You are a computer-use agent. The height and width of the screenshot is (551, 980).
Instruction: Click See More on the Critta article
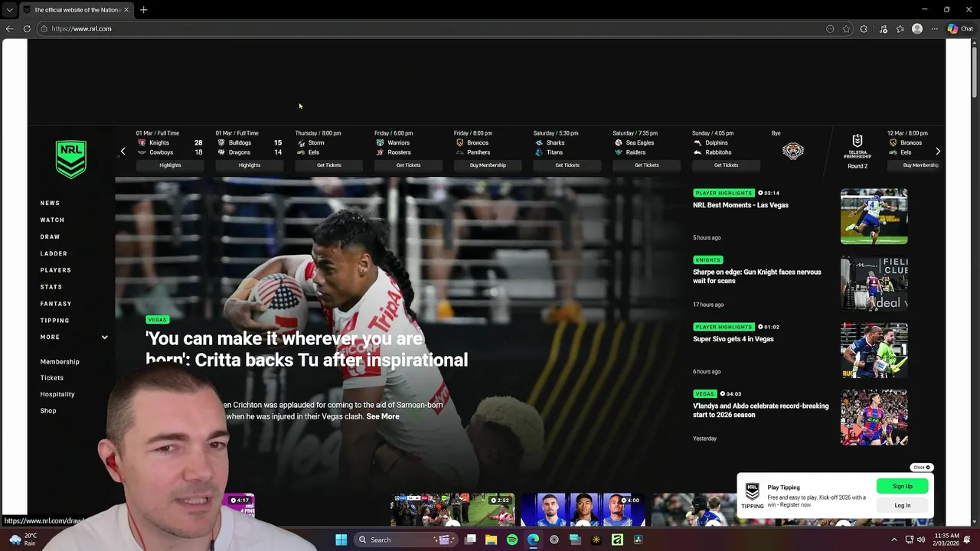tap(383, 416)
